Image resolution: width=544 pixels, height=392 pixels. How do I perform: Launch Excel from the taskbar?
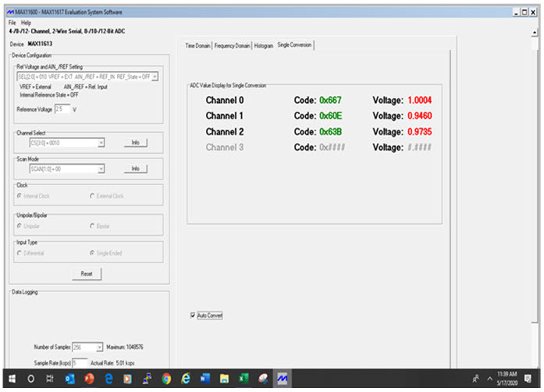pyautogui.click(x=244, y=379)
